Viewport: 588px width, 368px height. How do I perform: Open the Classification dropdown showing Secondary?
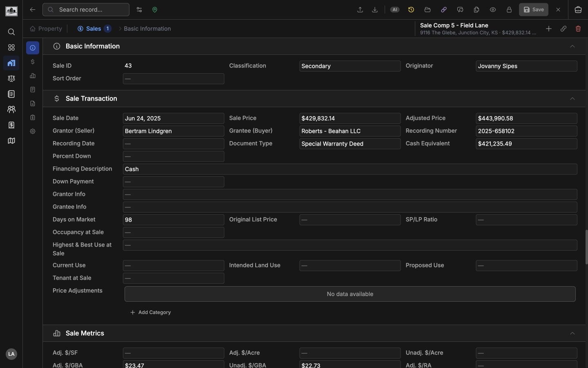click(x=350, y=66)
